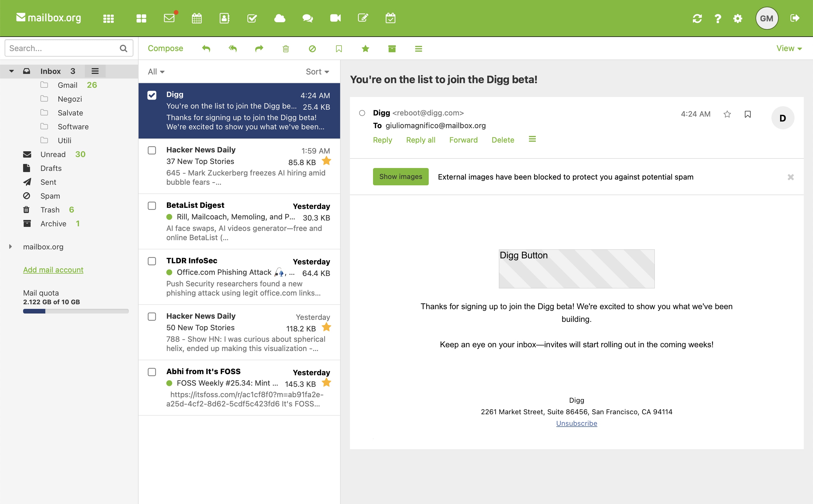The image size is (813, 504).
Task: Click the Refresh icon in top bar
Action: pyautogui.click(x=697, y=18)
